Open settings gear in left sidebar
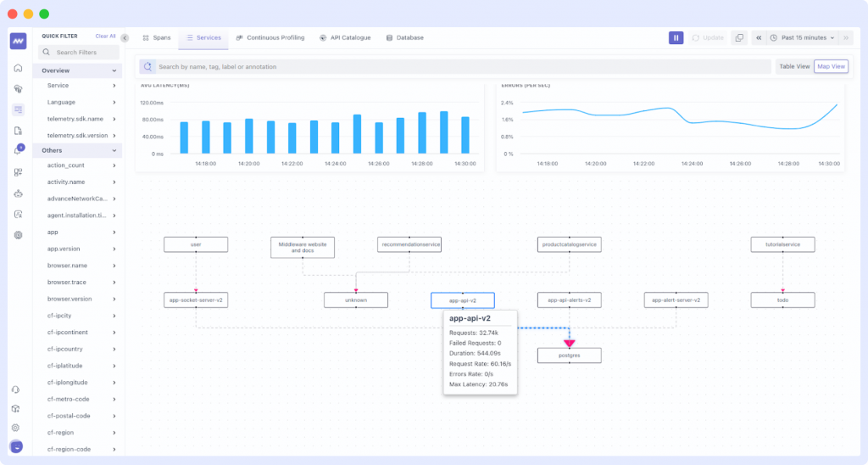Image resolution: width=868 pixels, height=465 pixels. [x=16, y=428]
